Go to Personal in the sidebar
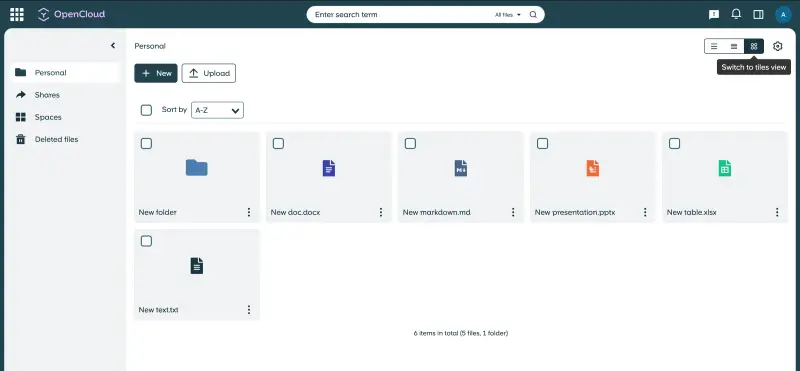 click(x=66, y=72)
